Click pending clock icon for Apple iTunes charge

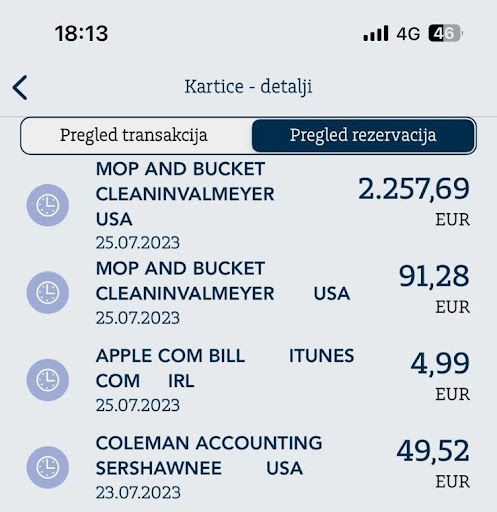point(48,380)
